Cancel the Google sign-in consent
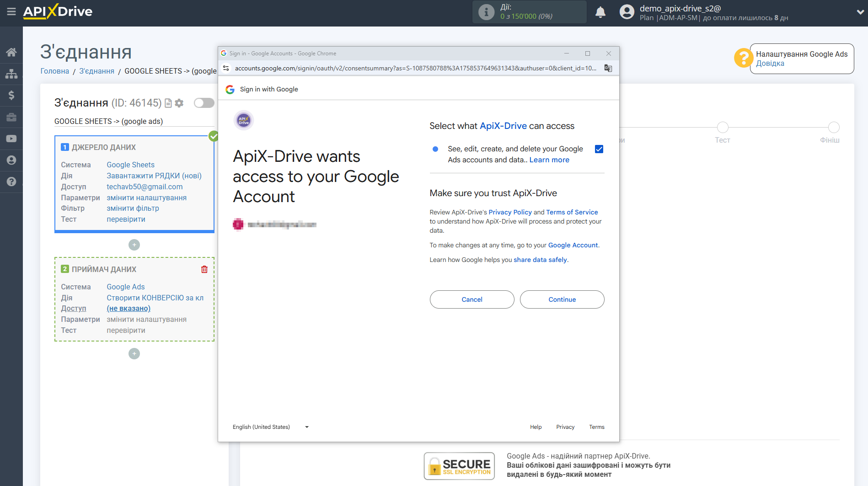 pyautogui.click(x=472, y=299)
